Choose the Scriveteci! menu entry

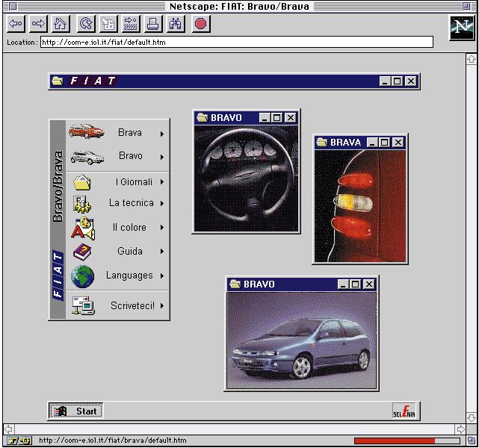tap(132, 305)
